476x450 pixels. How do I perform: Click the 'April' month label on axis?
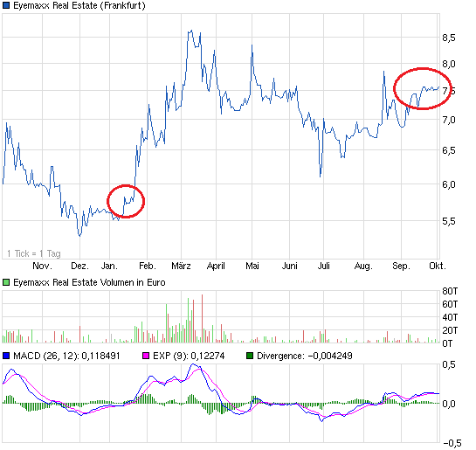[x=216, y=266]
